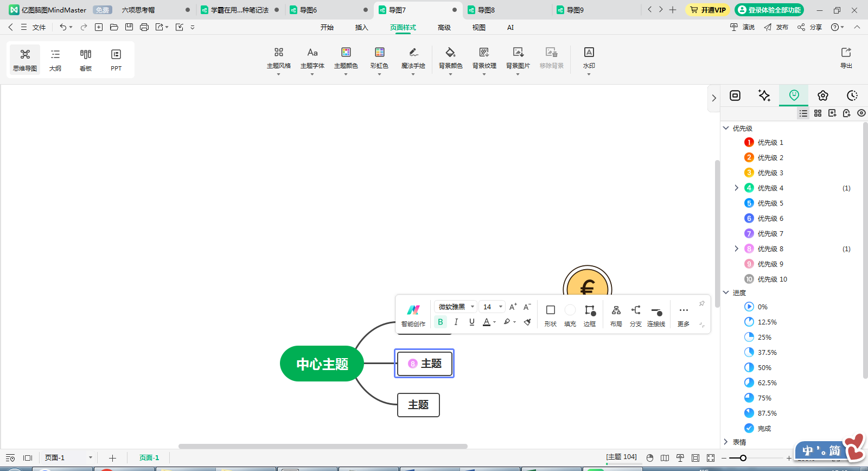Add priority 1 (优先级 1) mark
This screenshot has height=471, width=868.
pyautogui.click(x=764, y=142)
